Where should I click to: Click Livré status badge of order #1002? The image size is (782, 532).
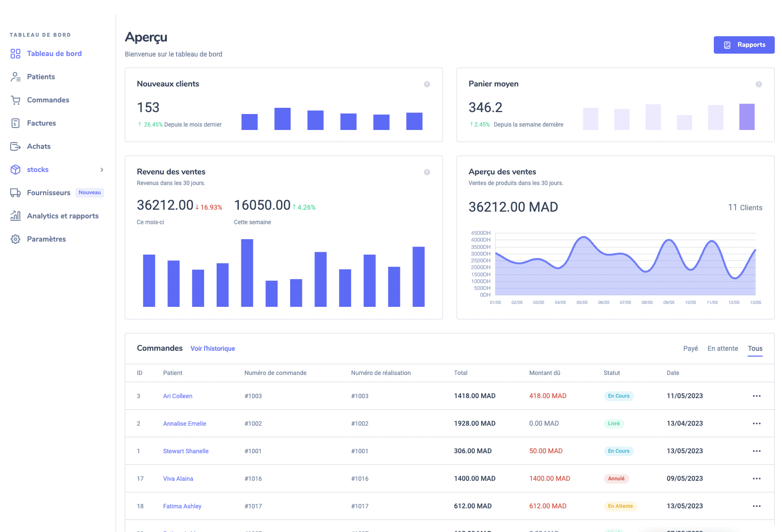614,423
